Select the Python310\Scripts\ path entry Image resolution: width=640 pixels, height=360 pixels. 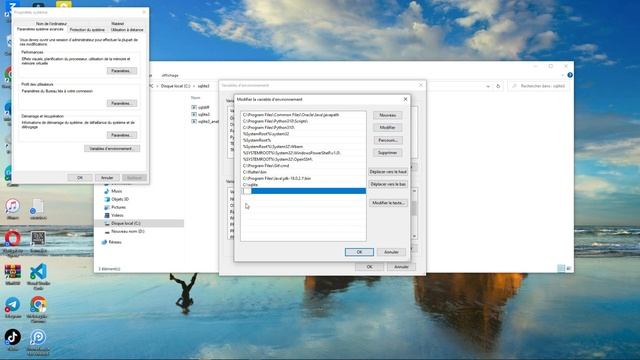point(303,121)
